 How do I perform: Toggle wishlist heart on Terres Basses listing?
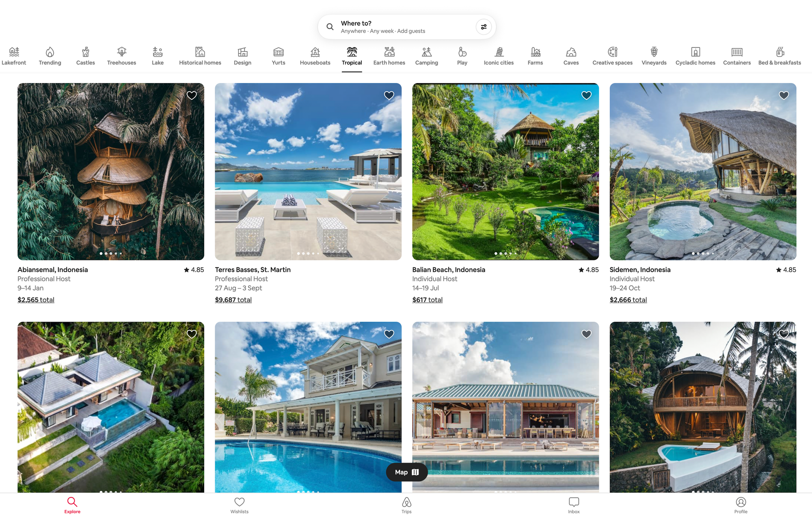(x=389, y=95)
